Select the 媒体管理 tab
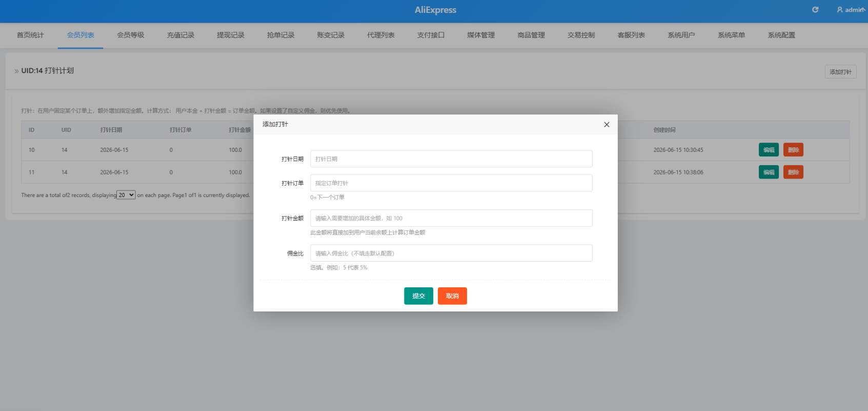This screenshot has height=411, width=868. coord(481,35)
